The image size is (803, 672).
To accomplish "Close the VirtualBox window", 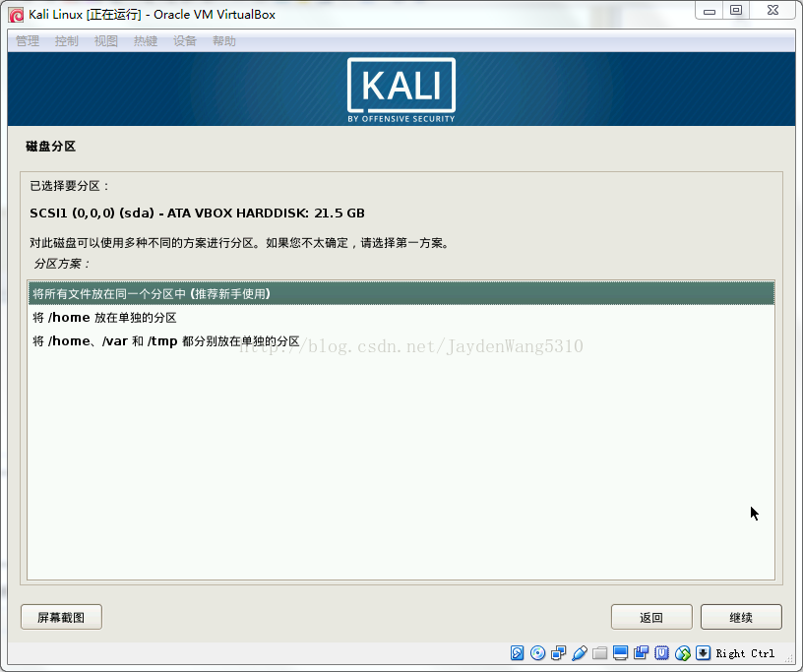I will tap(772, 11).
